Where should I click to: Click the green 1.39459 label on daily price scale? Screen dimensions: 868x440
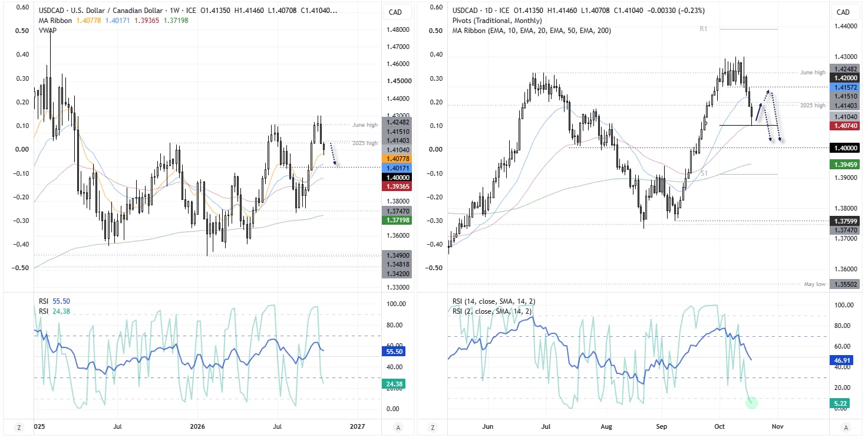coord(843,163)
